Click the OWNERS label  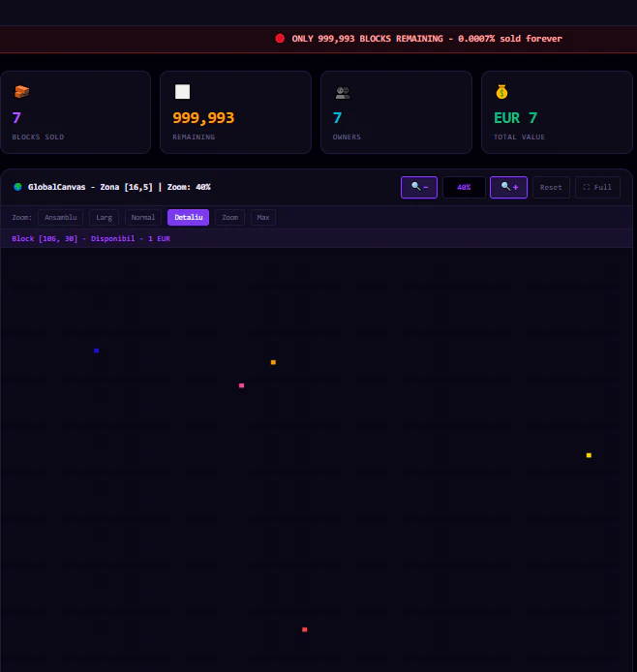pos(347,137)
